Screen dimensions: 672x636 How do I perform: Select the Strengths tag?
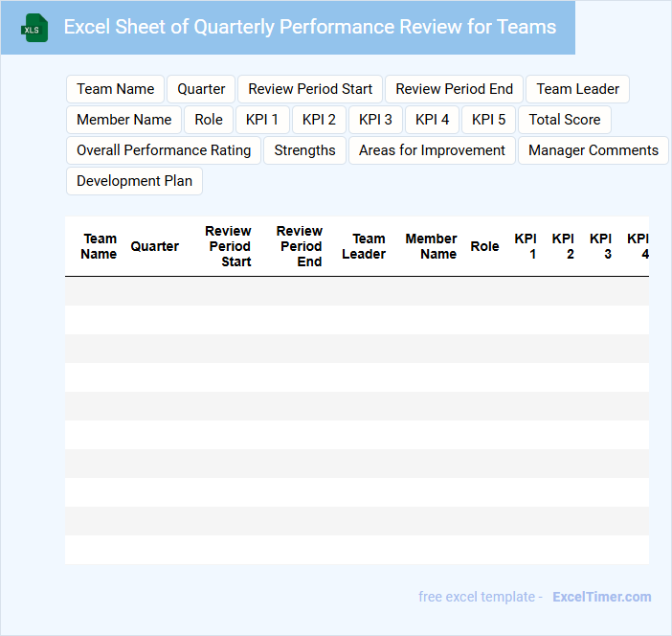[304, 150]
